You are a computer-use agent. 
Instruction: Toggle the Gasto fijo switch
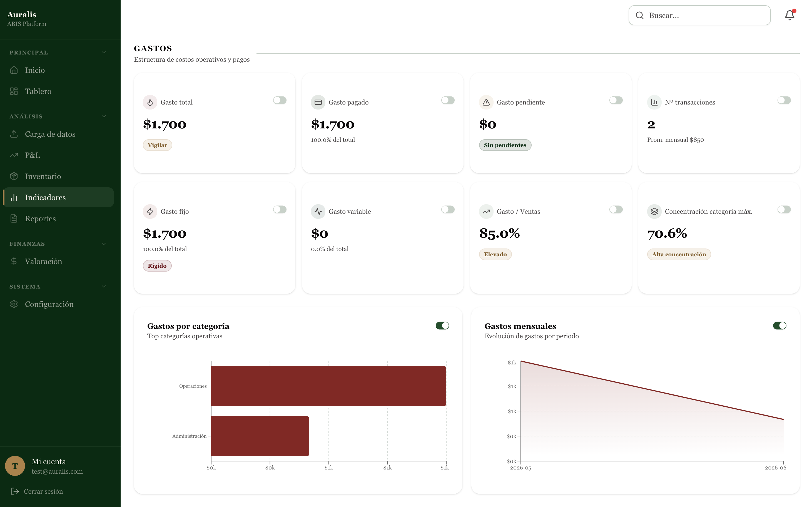pyautogui.click(x=280, y=210)
